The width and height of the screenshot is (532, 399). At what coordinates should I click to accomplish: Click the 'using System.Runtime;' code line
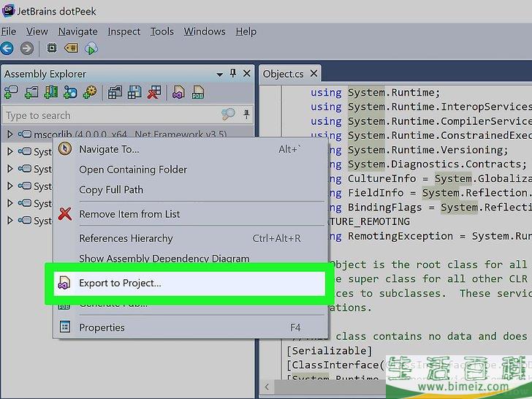pyautogui.click(x=376, y=92)
